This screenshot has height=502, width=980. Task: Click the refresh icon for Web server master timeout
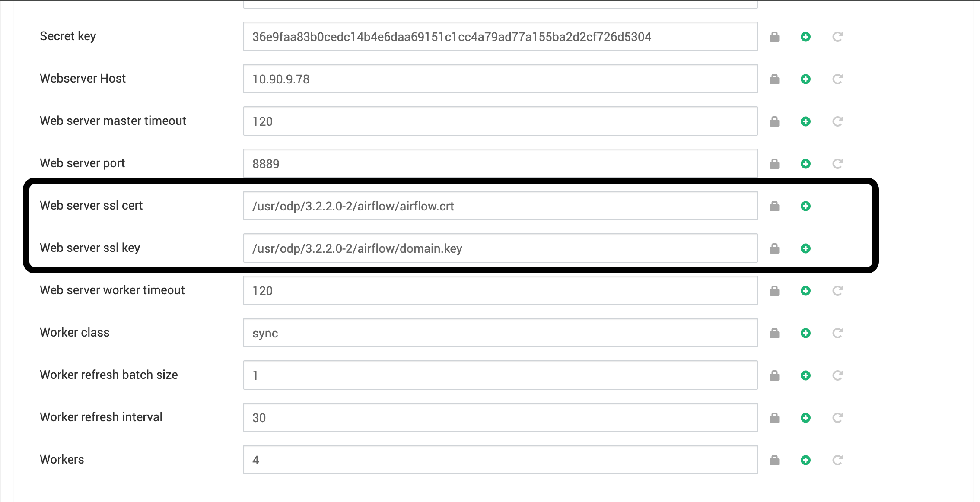pos(837,121)
